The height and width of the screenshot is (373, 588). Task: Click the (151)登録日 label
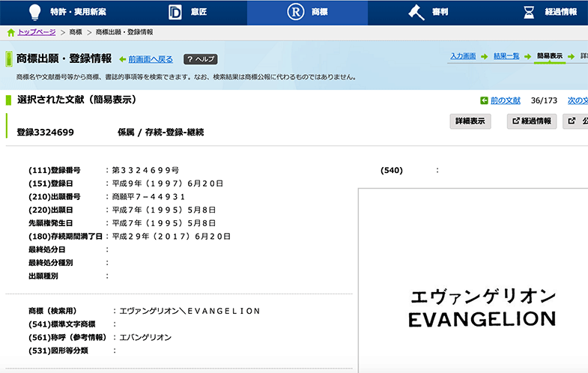pos(51,184)
